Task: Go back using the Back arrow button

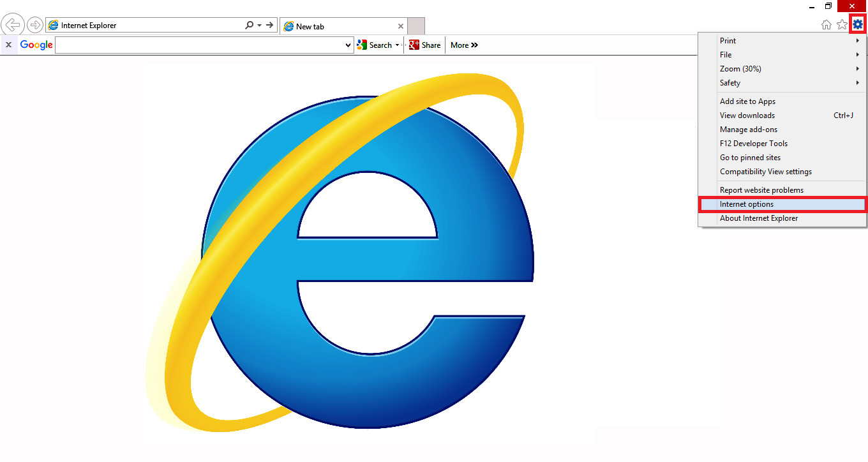Action: click(x=12, y=25)
